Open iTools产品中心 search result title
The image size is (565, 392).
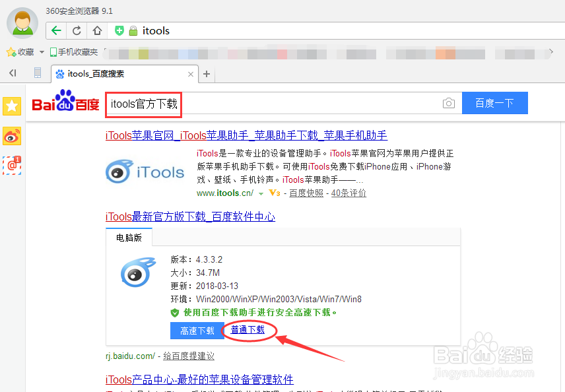click(199, 379)
